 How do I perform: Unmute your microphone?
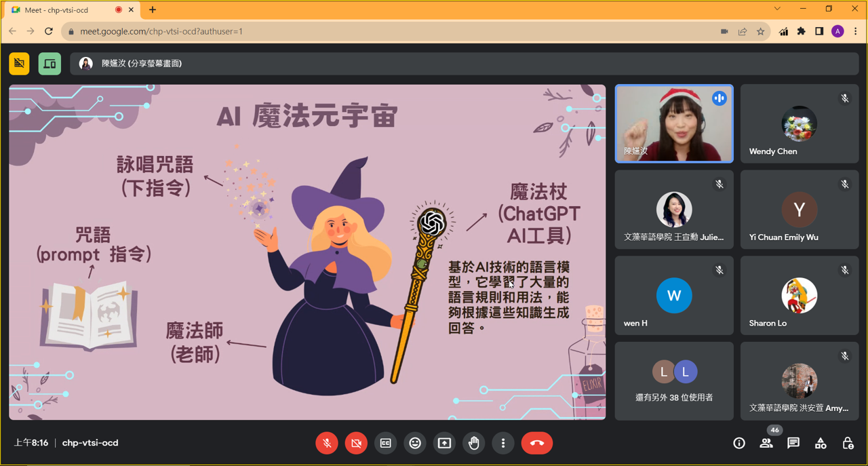tap(326, 443)
